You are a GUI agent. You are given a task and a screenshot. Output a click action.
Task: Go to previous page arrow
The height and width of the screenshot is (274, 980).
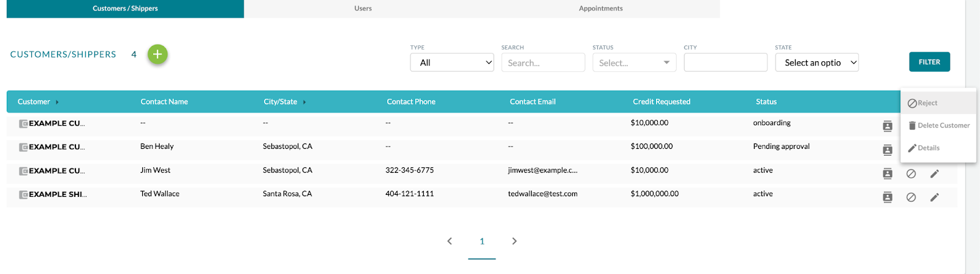point(450,241)
